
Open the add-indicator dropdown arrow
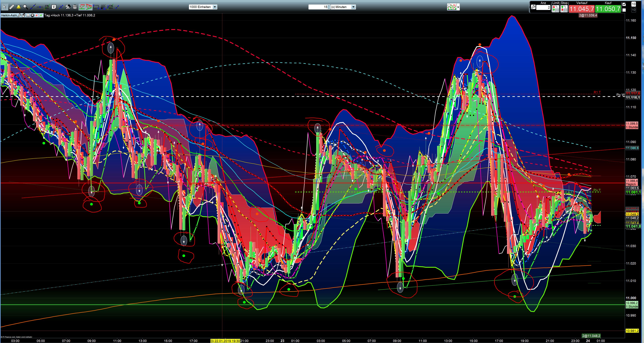(458, 7)
